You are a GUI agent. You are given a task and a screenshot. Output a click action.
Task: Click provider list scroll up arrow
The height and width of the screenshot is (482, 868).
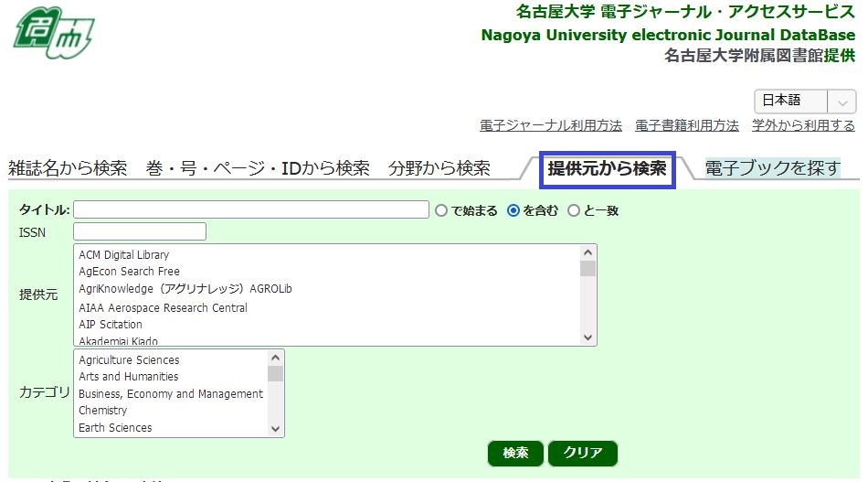(x=587, y=252)
